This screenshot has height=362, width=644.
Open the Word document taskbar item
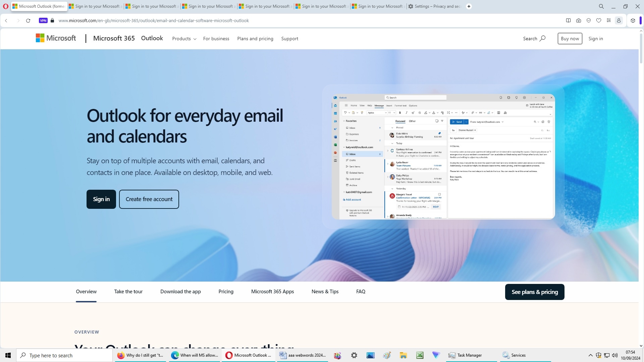click(303, 355)
